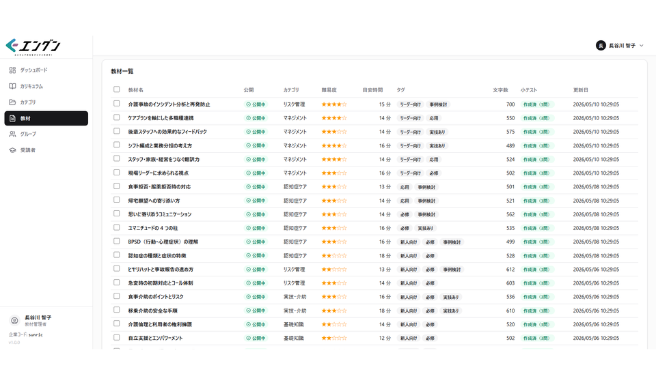This screenshot has width=656, height=385.
Task: Check the row 現場リーダーに求められる視点
Action: [x=117, y=172]
